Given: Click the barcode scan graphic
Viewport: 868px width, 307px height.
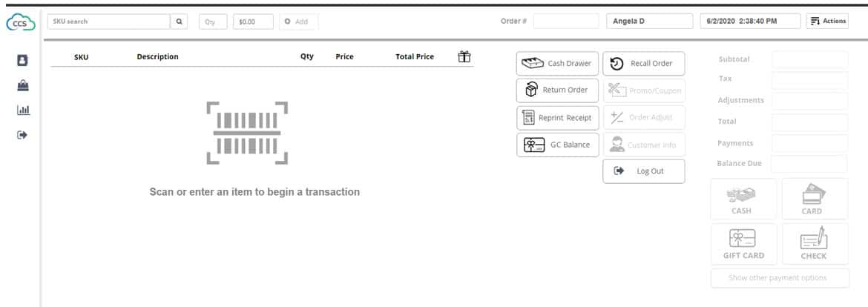Looking at the screenshot, I should pyautogui.click(x=247, y=133).
